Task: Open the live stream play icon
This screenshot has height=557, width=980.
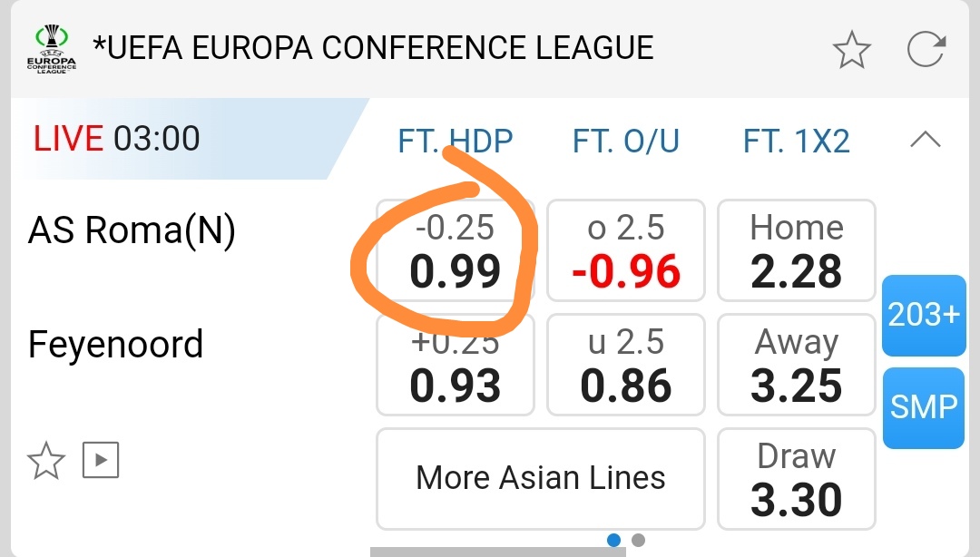Action: coord(101,460)
